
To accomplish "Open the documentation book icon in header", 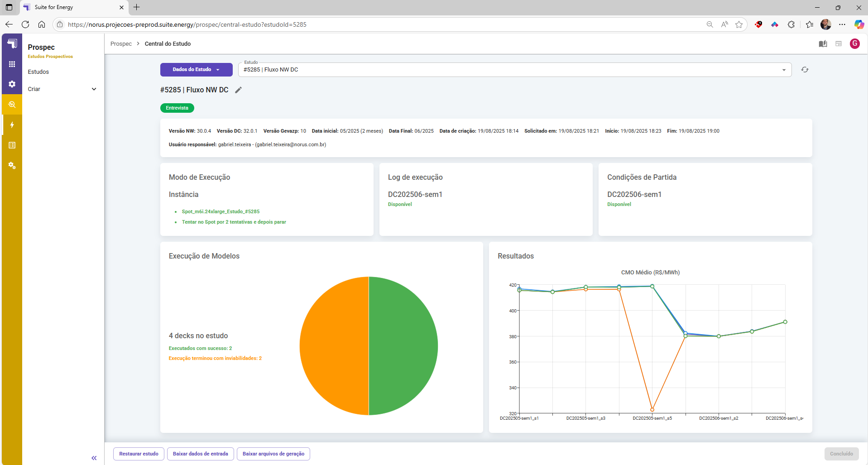I will point(823,44).
